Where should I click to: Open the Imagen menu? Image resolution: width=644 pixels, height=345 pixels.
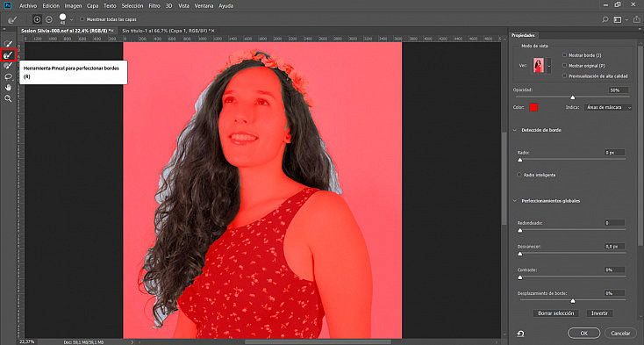click(x=73, y=6)
